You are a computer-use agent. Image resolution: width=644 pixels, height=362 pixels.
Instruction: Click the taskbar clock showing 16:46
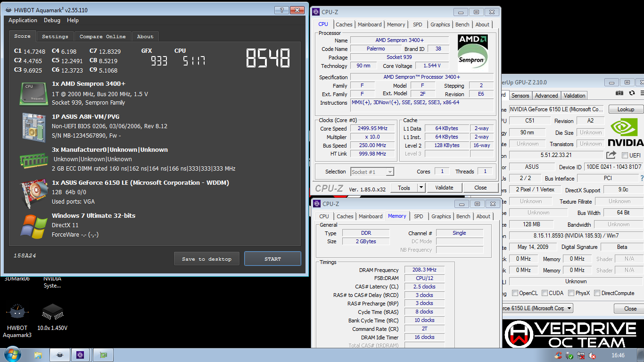(618, 355)
